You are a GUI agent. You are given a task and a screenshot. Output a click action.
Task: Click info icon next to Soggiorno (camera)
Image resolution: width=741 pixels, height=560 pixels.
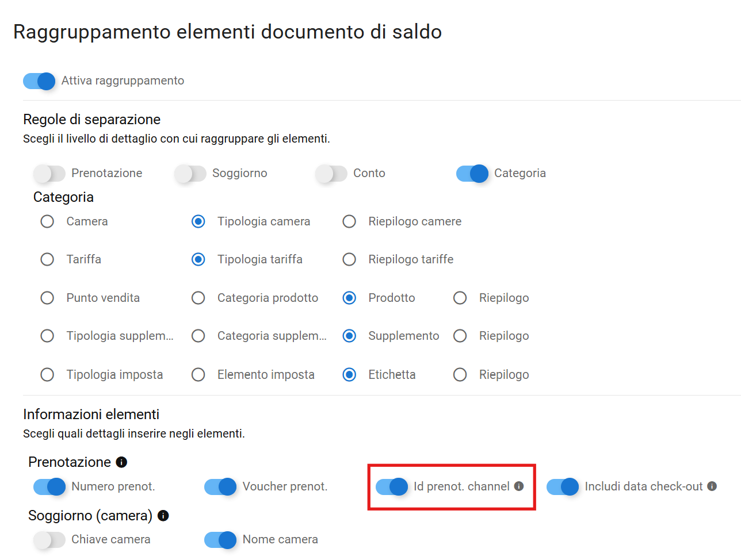click(x=163, y=516)
